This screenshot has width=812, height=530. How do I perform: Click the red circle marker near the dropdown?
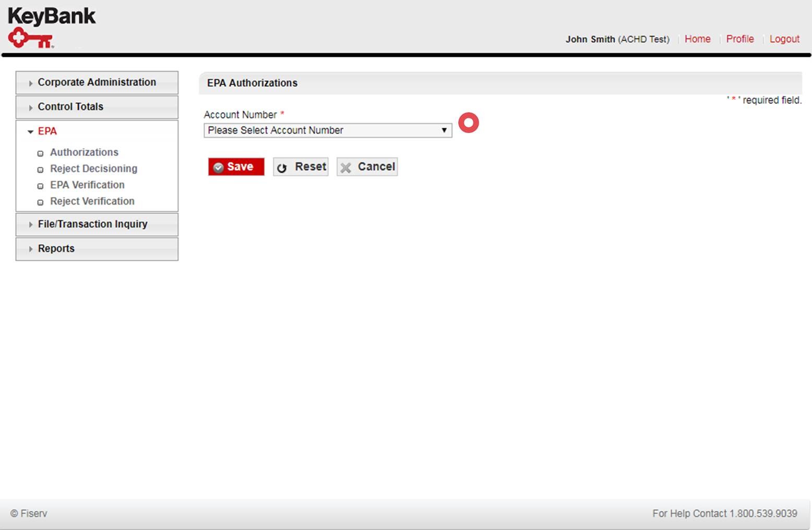[468, 123]
